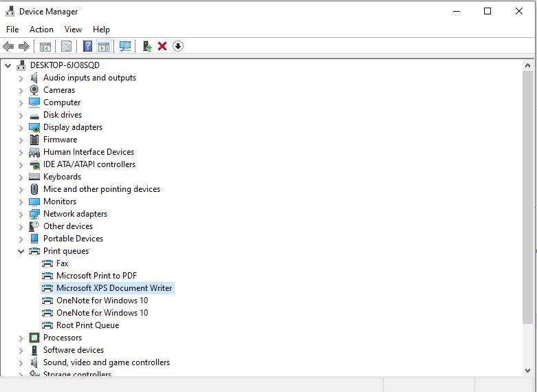Click Disable device down-arrow icon
537x392 pixels.
pyautogui.click(x=178, y=46)
